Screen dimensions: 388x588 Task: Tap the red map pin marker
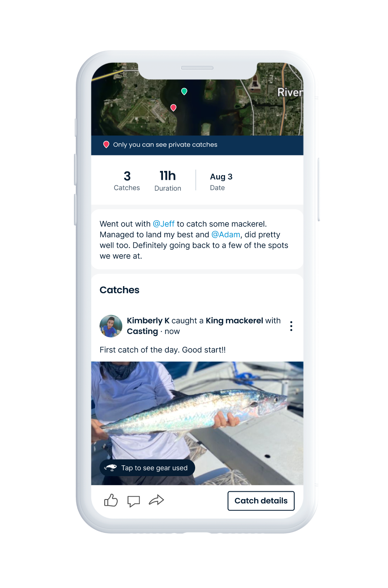[173, 108]
